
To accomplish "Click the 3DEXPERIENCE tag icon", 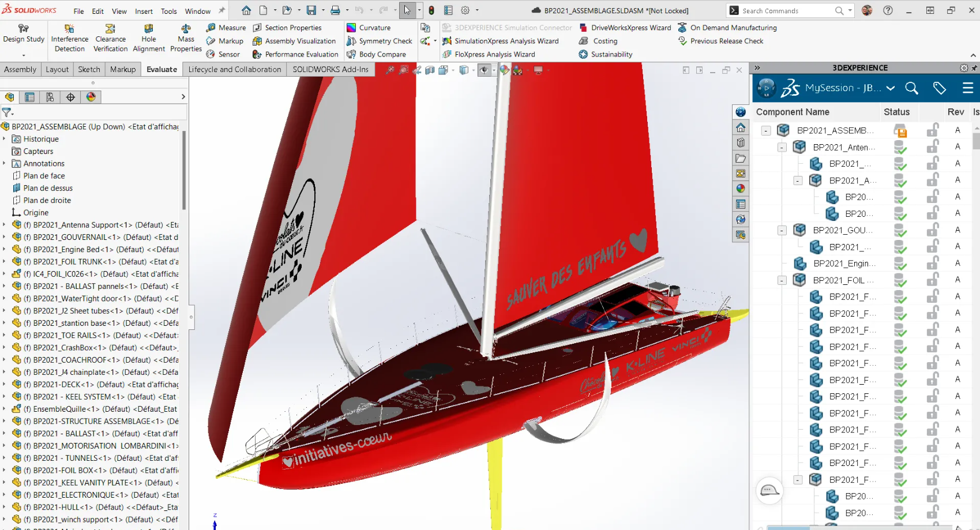I will click(940, 88).
